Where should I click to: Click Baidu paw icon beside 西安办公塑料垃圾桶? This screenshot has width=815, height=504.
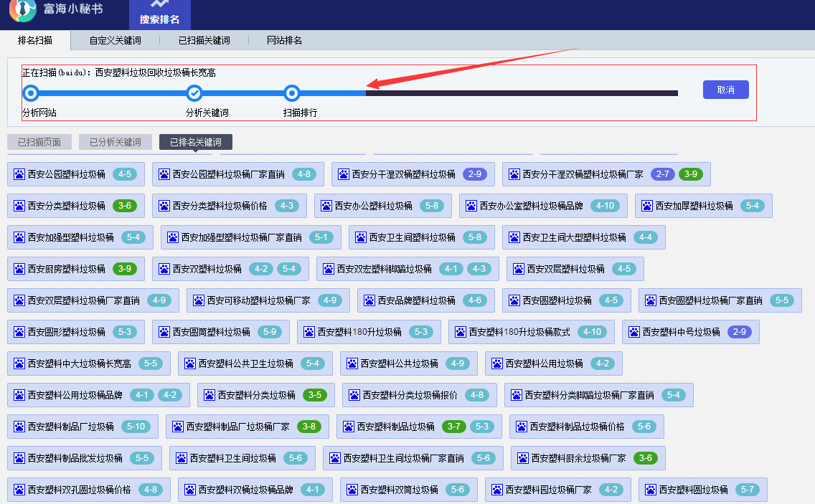[x=326, y=206]
